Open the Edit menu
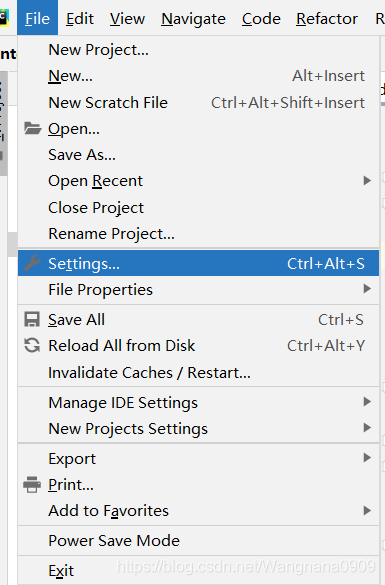Viewport: 385px width, 585px height. click(80, 18)
